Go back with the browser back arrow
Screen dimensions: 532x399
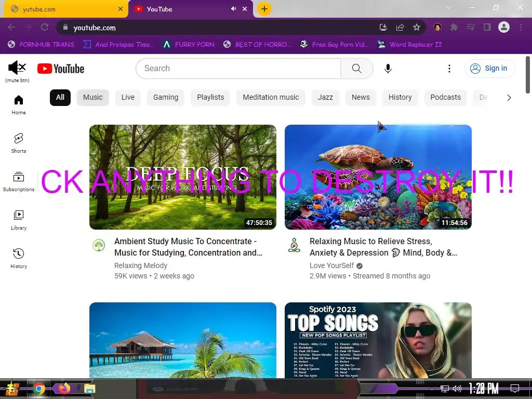coord(11,27)
